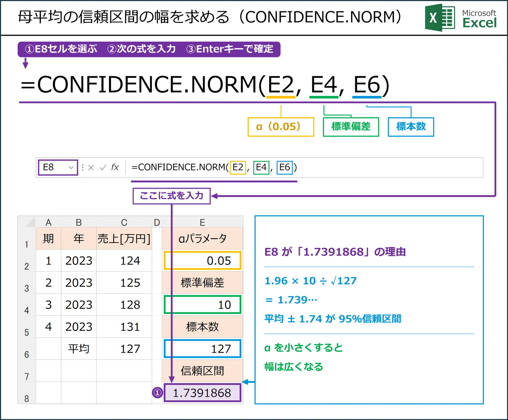The image size is (508, 420).
Task: Click cell E8 showing 1.7391868
Action: pyautogui.click(x=202, y=393)
